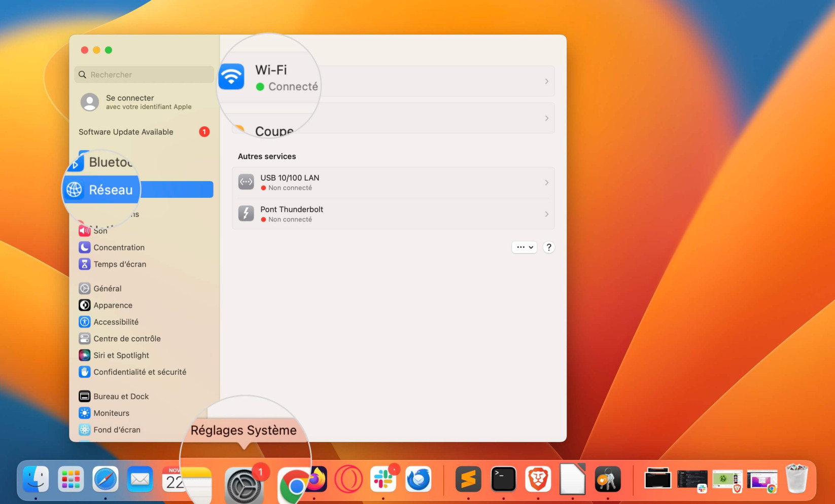835x504 pixels.
Task: Minimize window with the yellow button
Action: coord(96,50)
